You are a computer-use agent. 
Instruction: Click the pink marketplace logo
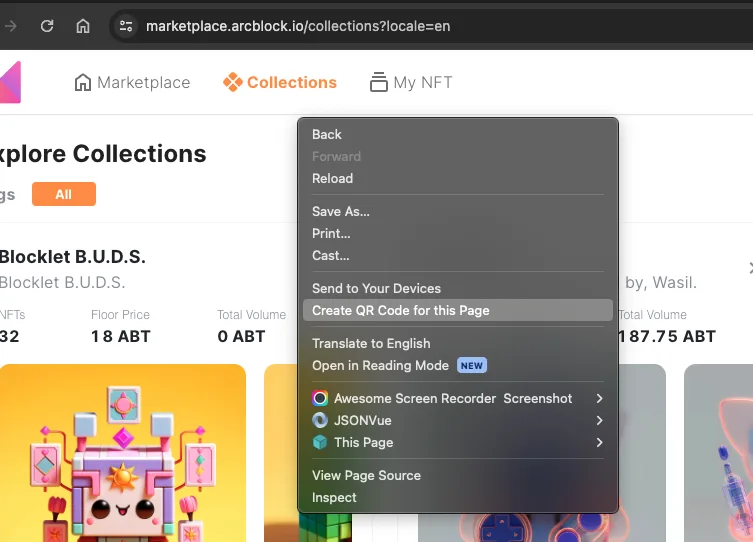(10, 82)
